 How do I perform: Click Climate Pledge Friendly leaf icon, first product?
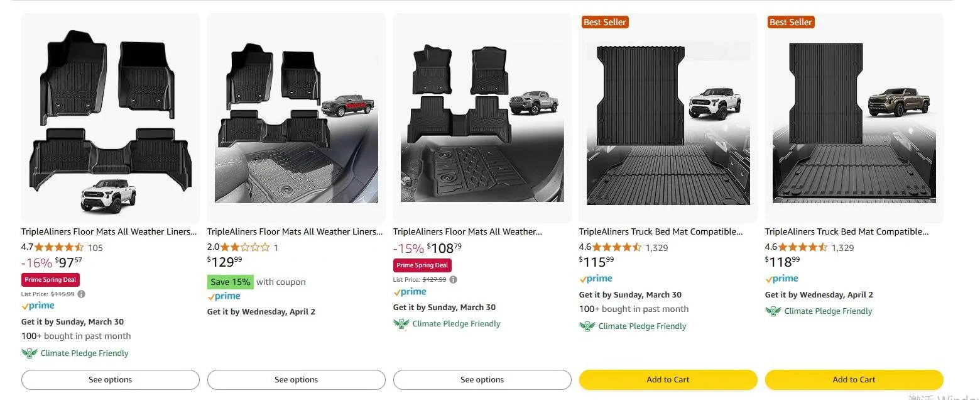click(29, 353)
